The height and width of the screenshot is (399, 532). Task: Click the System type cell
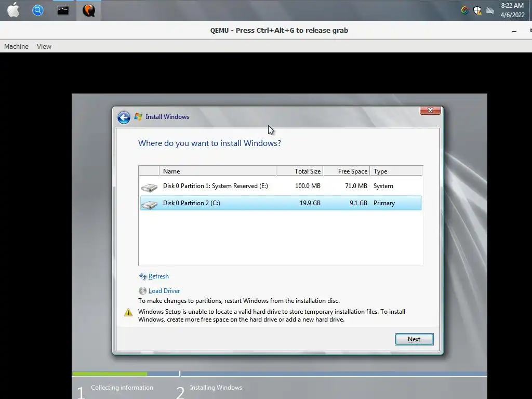point(383,186)
